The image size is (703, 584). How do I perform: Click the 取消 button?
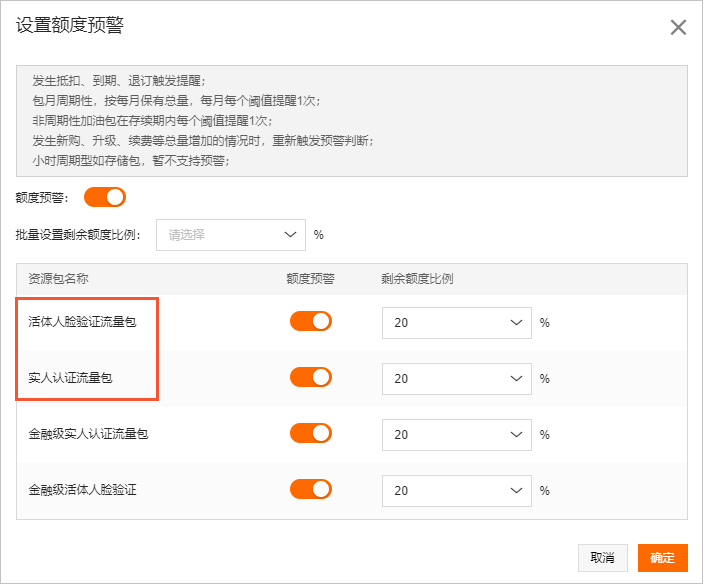[603, 558]
